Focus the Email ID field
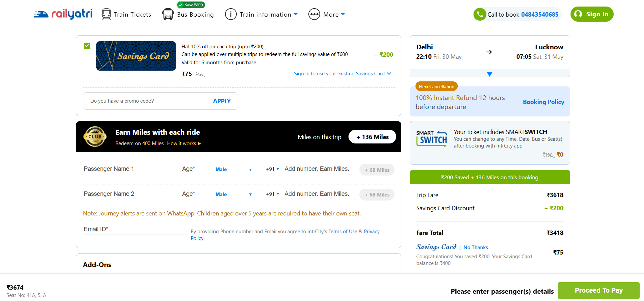The height and width of the screenshot is (301, 644). [135, 229]
